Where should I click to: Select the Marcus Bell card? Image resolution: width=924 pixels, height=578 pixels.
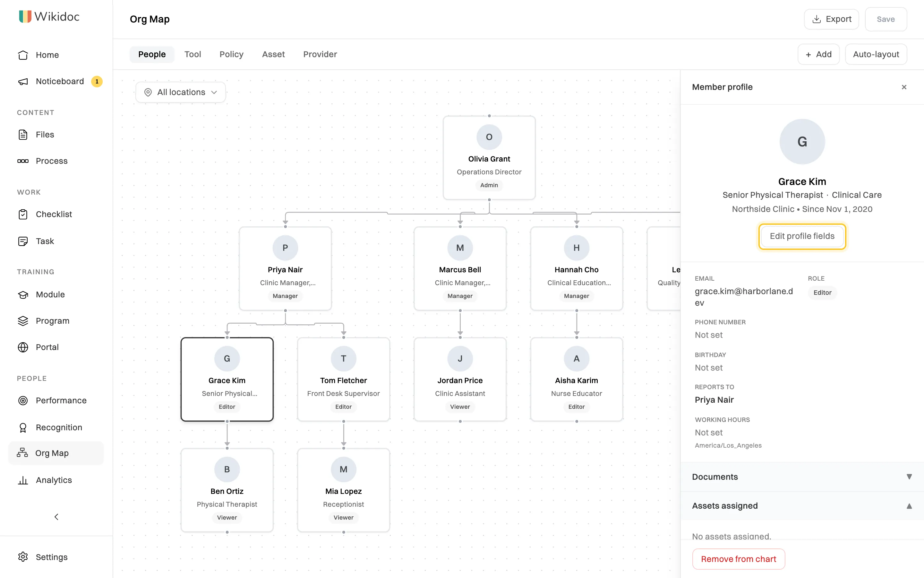pos(460,269)
